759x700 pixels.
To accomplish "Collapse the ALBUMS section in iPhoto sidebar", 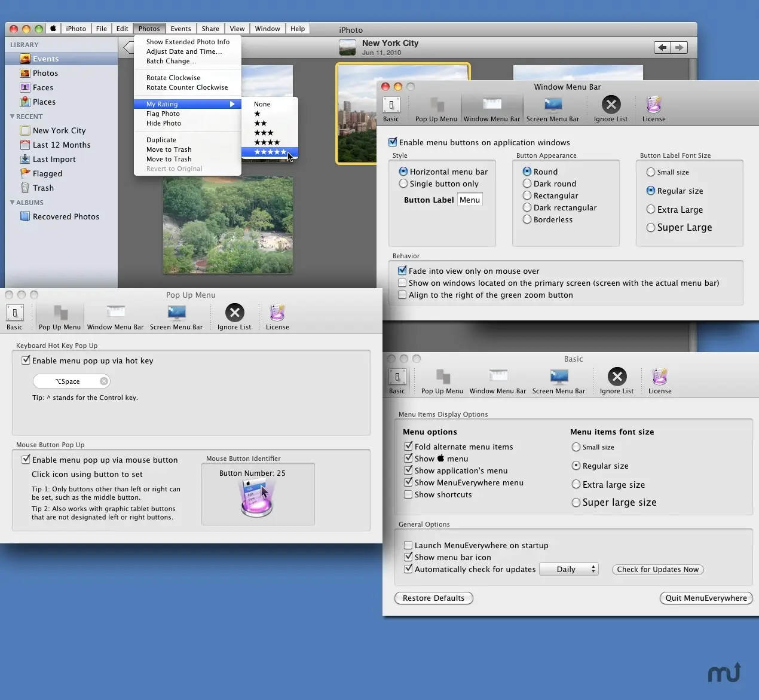I will [13, 203].
